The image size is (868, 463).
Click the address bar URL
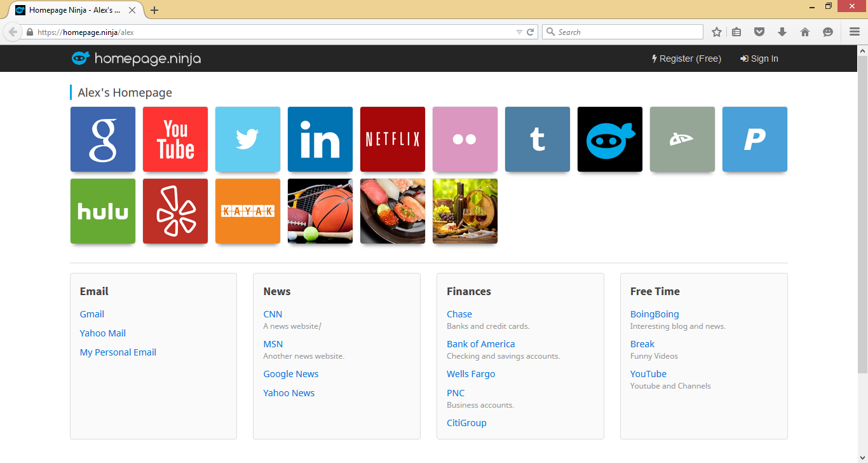click(x=86, y=32)
